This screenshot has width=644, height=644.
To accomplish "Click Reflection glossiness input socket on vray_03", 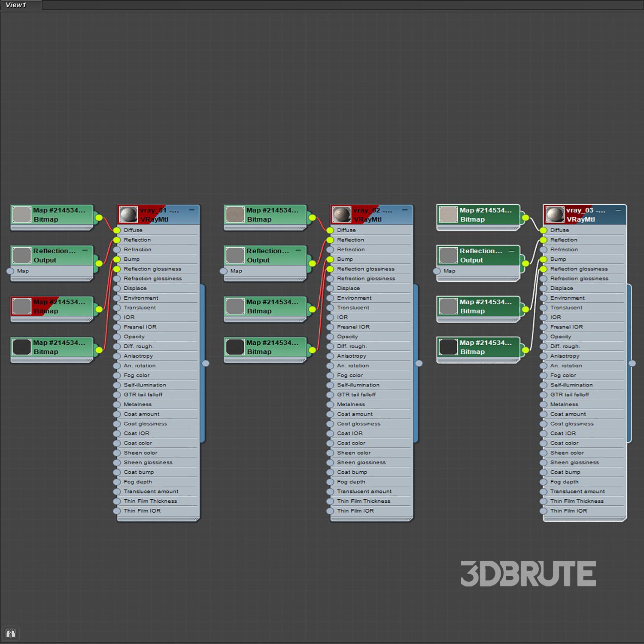I will pos(543,269).
